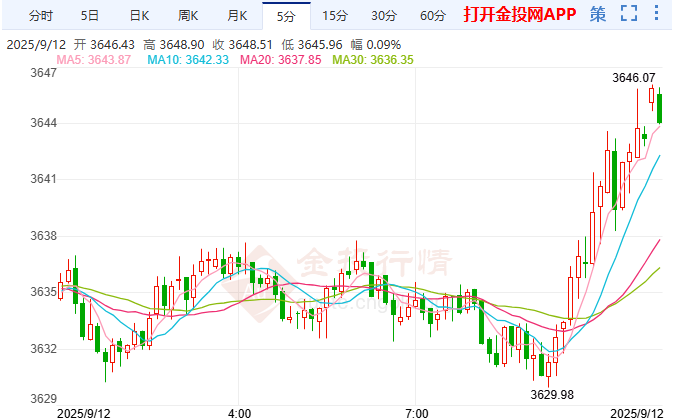674x419 pixels.
Task: Select the 5日 tab
Action: coord(90,16)
